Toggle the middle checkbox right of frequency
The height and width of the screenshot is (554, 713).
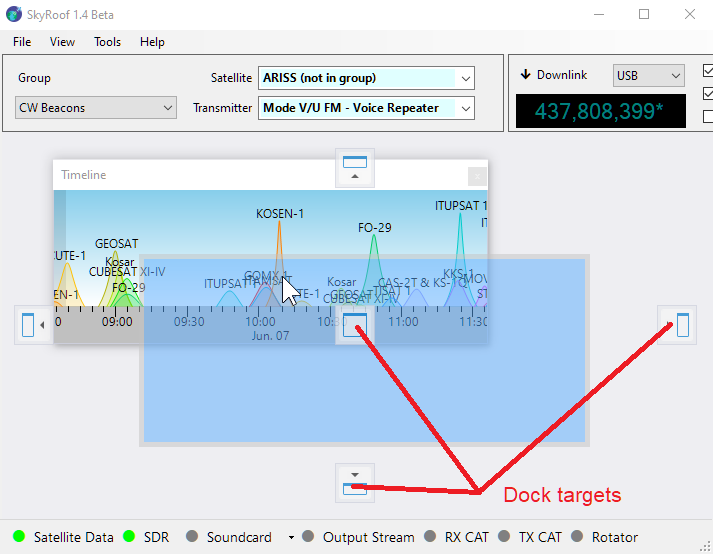point(707,94)
